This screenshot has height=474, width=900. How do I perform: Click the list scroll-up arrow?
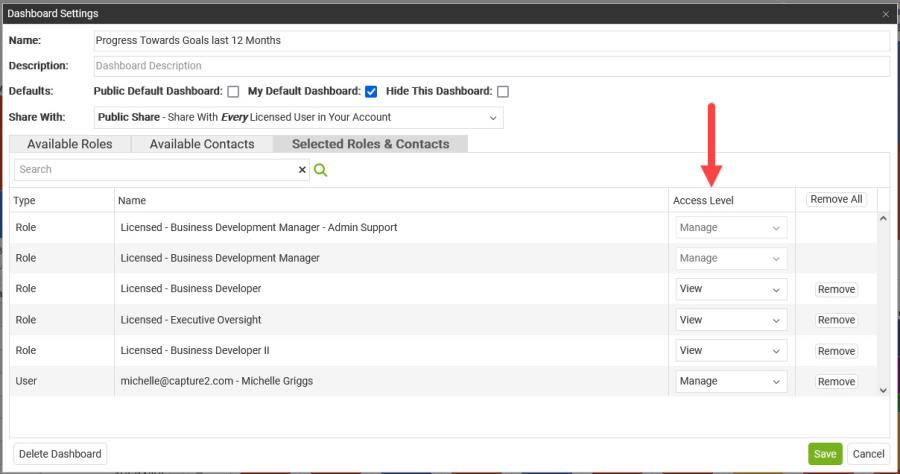tap(883, 219)
